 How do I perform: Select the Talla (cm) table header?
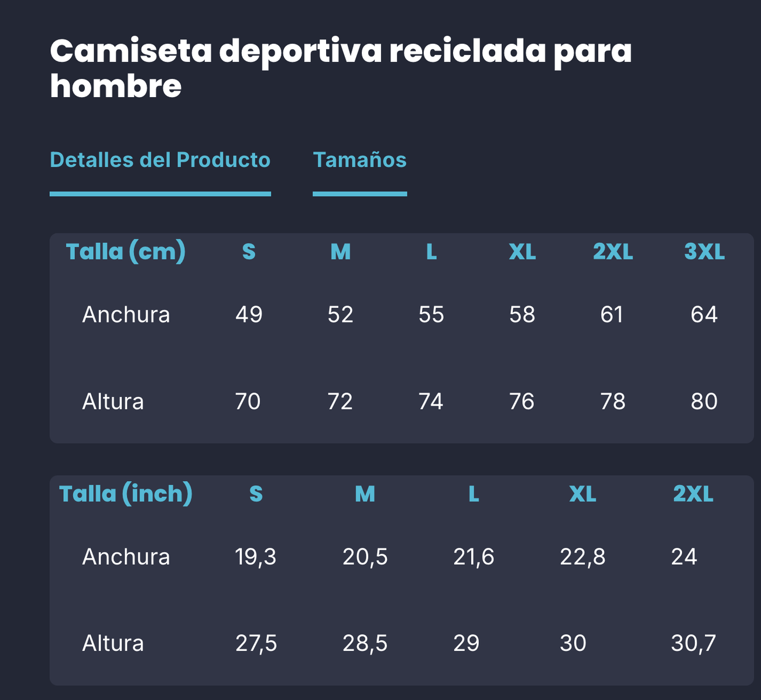[x=126, y=252]
